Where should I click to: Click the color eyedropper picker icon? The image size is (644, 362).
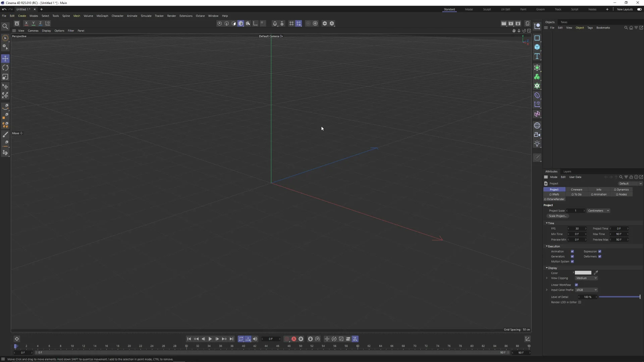pos(596,273)
